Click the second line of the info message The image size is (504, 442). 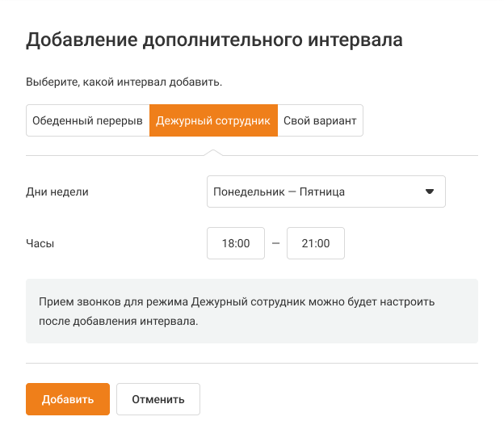[x=118, y=321]
